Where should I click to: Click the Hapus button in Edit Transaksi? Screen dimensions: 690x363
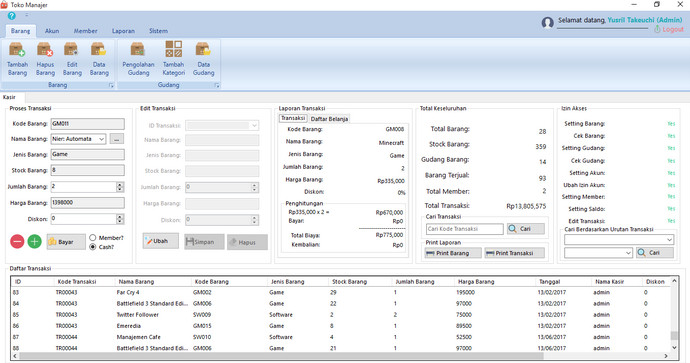pos(247,242)
